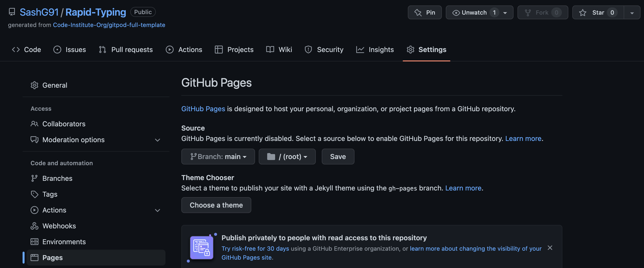View repository Insights

coord(375,49)
